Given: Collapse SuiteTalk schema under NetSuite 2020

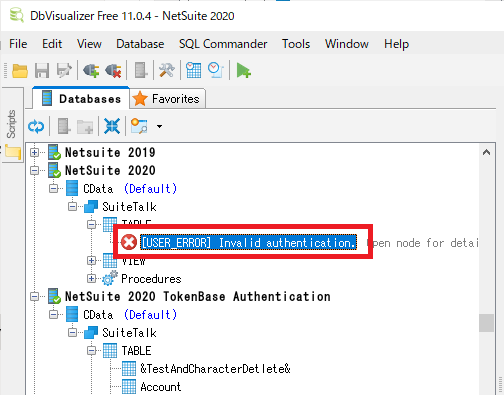Looking at the screenshot, I should pos(72,206).
